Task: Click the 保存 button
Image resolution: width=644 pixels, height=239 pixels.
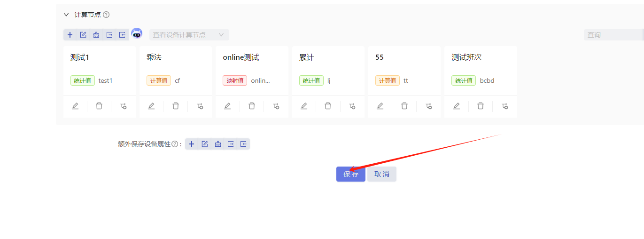Action: [x=351, y=174]
